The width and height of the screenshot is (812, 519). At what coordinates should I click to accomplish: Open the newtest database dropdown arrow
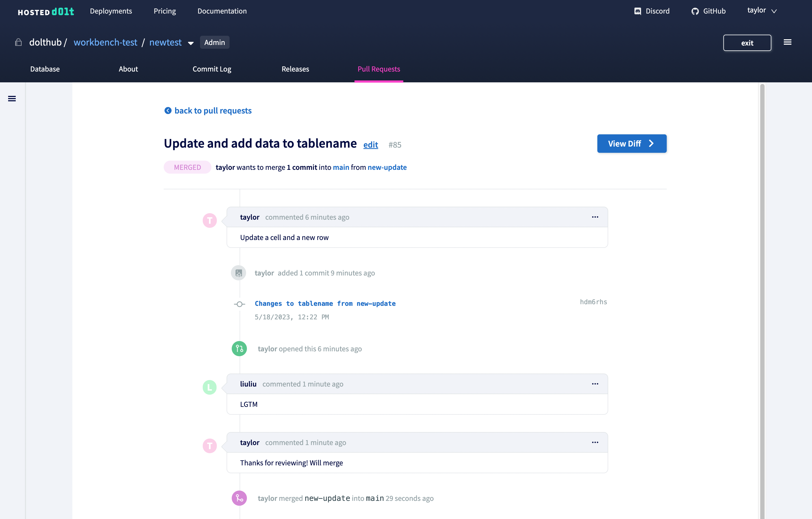coord(191,43)
